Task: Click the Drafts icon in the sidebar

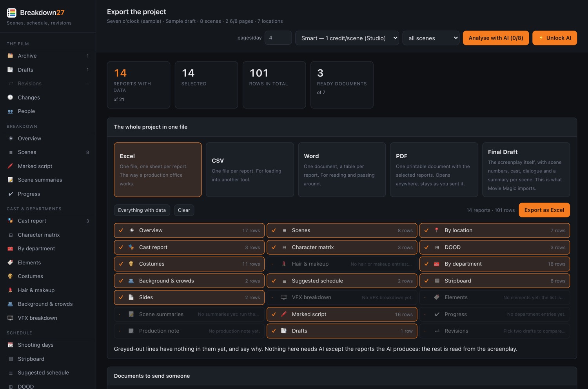Action: click(11, 70)
